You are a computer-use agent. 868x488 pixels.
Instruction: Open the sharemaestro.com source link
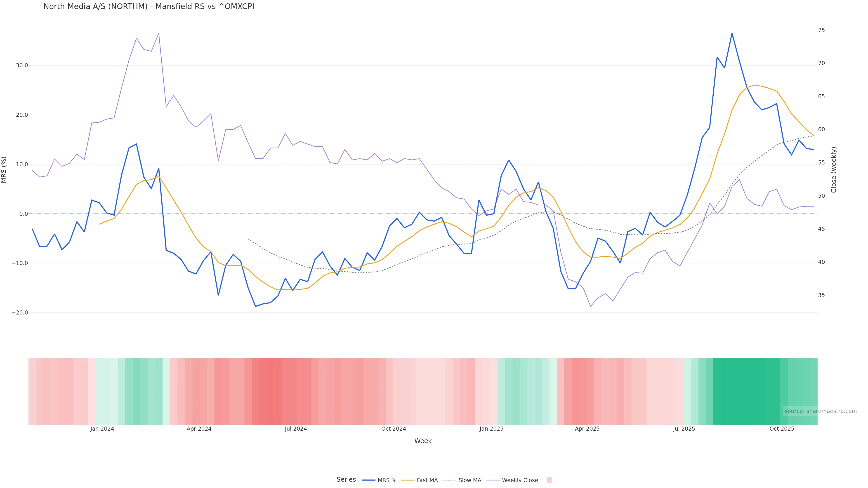pos(820,411)
